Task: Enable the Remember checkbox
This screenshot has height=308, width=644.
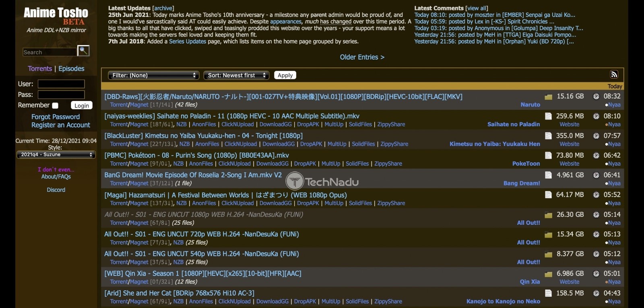Action: click(56, 105)
